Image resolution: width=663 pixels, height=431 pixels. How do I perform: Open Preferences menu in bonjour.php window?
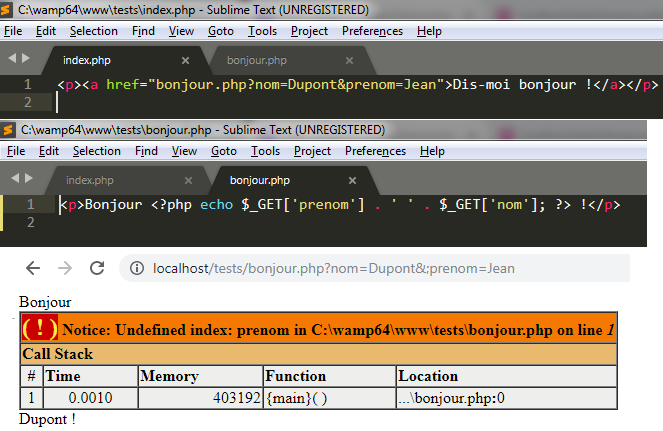[x=375, y=151]
